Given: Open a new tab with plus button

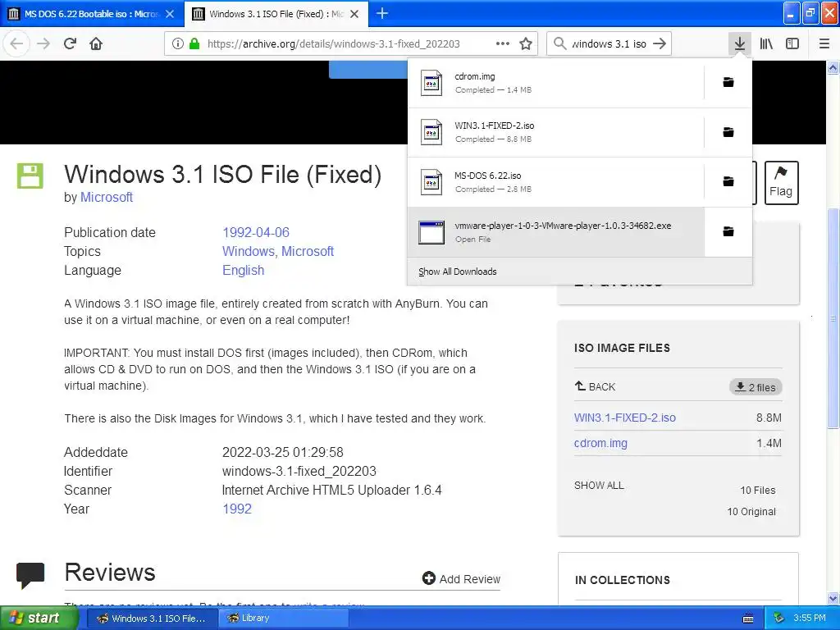Looking at the screenshot, I should pos(382,13).
